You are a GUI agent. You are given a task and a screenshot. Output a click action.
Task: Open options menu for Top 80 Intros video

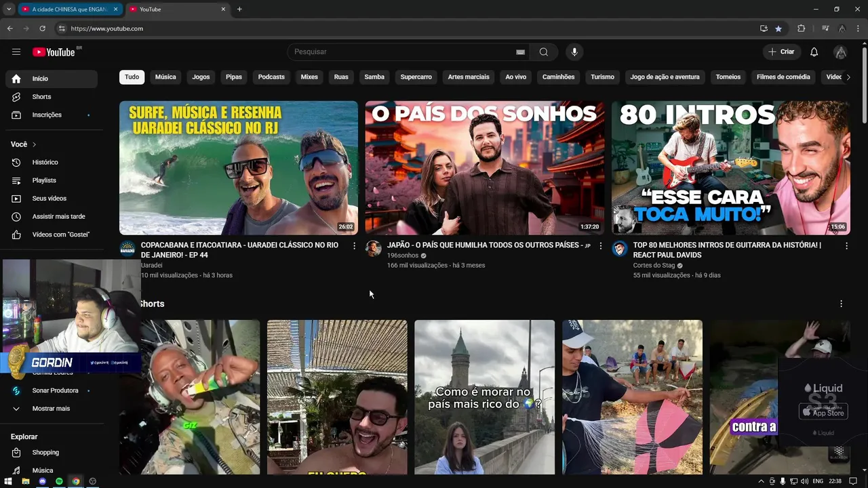tap(846, 246)
